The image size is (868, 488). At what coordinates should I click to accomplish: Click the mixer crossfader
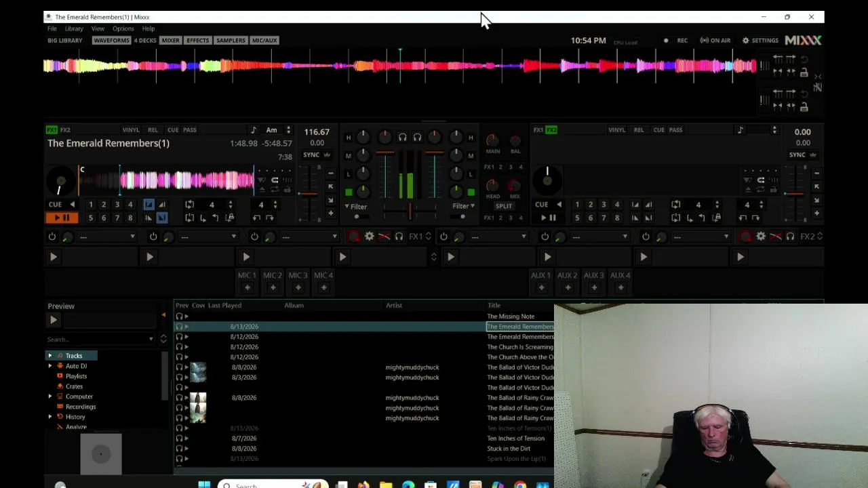pos(410,211)
